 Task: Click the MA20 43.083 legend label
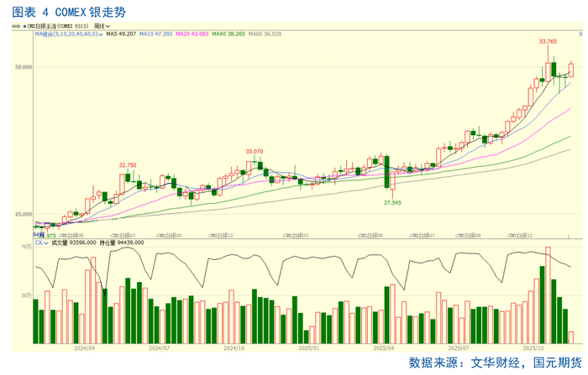(x=192, y=34)
